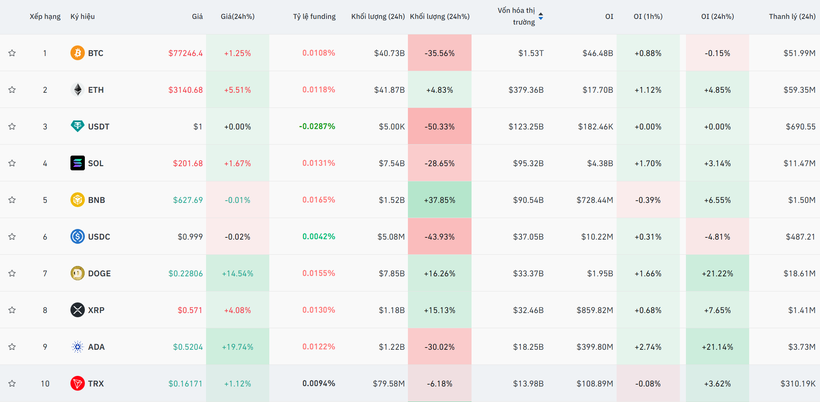
Task: Click the USDT Tether coin icon
Action: [x=77, y=126]
